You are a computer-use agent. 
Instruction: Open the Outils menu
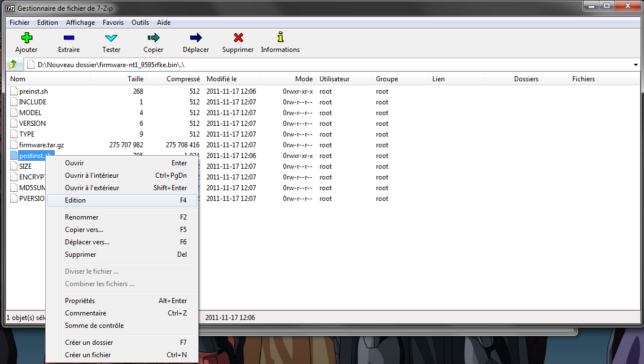140,23
